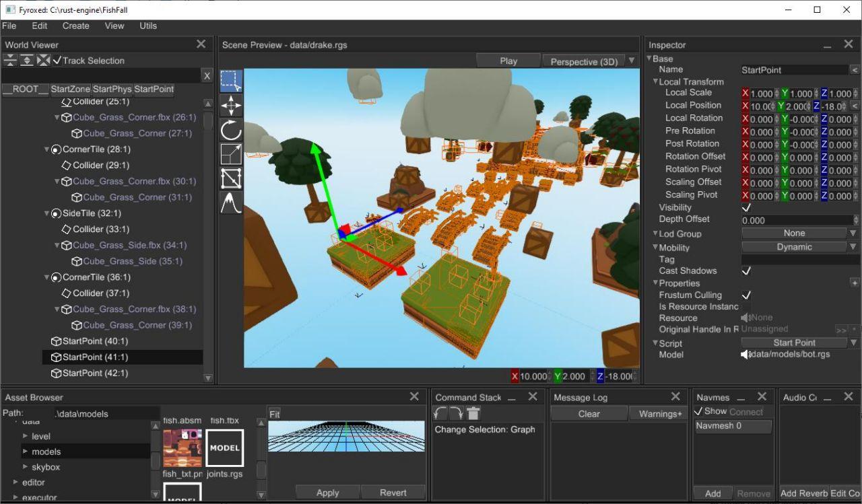The image size is (862, 504).
Task: Activate the Select tool in scene toolbar
Action: pos(231,81)
